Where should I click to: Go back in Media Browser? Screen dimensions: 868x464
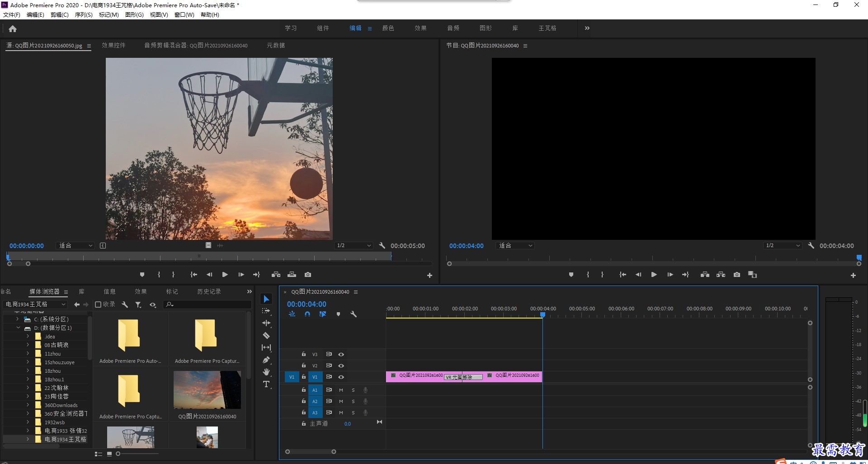click(x=76, y=305)
